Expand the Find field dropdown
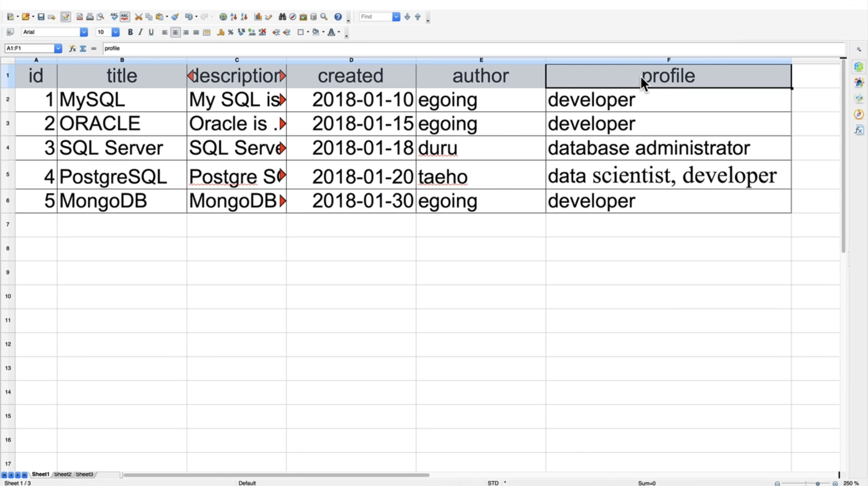 pos(396,17)
